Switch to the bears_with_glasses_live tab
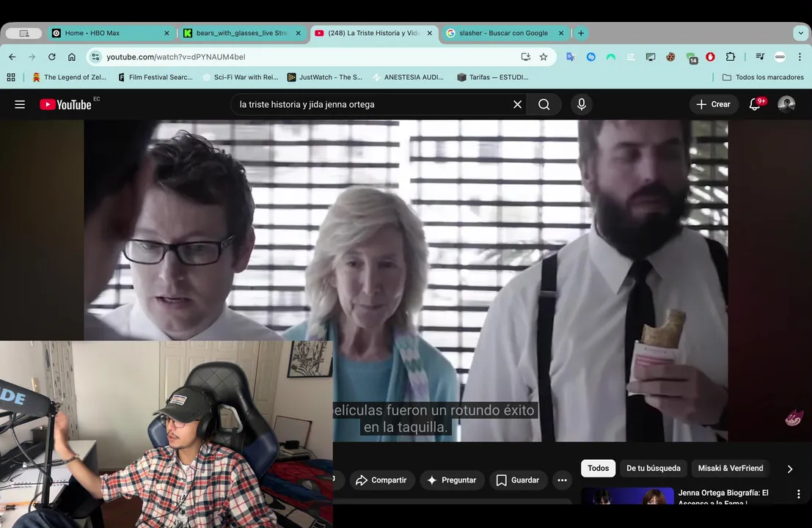Viewport: 812px width, 528px height. (x=242, y=33)
